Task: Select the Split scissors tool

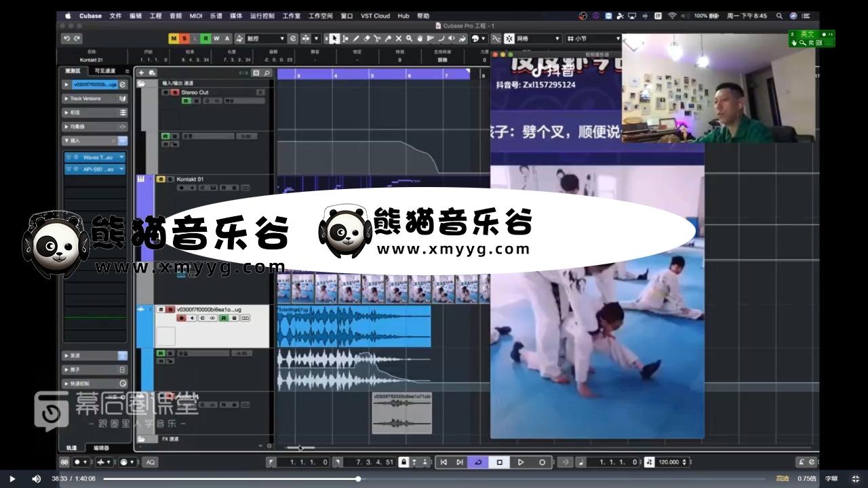Action: coord(377,39)
